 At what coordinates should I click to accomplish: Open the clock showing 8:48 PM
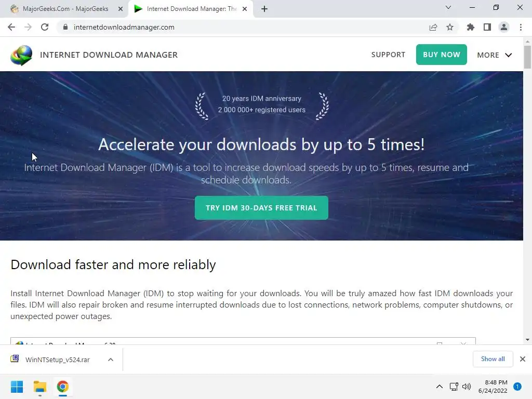493,387
